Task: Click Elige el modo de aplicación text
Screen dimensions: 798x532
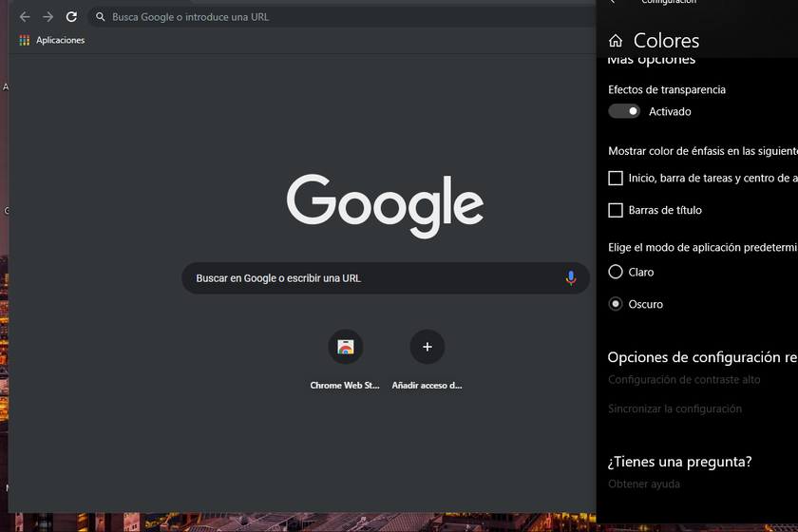Action: point(703,247)
